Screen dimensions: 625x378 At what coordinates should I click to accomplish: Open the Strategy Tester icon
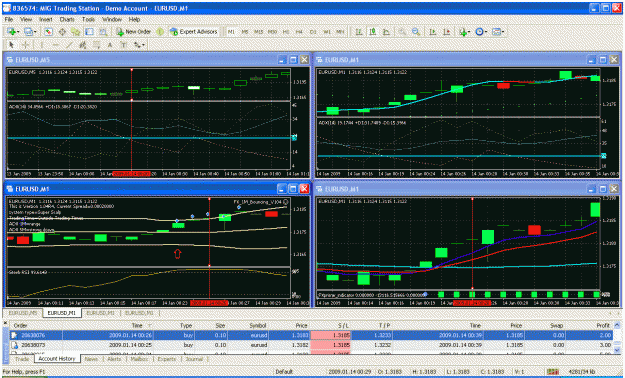pos(103,32)
